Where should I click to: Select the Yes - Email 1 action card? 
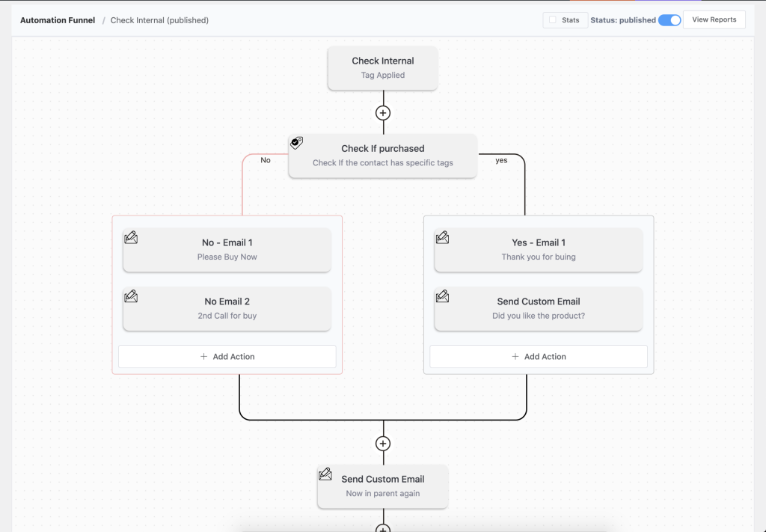click(x=538, y=250)
